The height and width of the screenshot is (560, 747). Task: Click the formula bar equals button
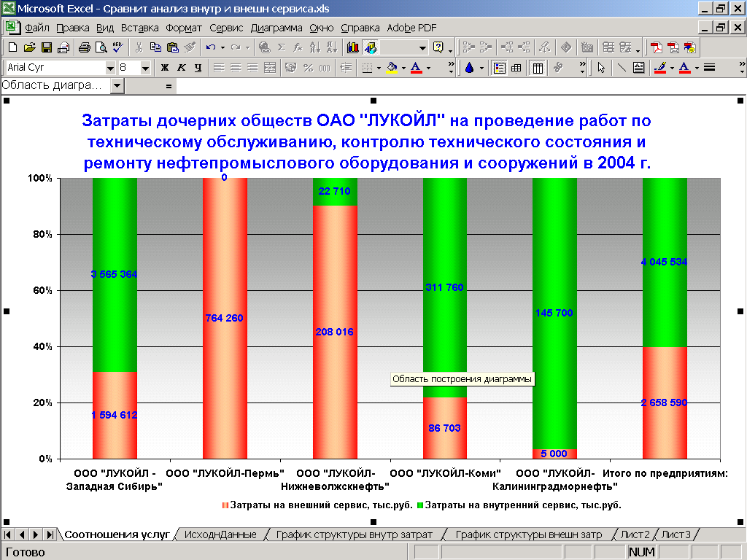(x=169, y=86)
